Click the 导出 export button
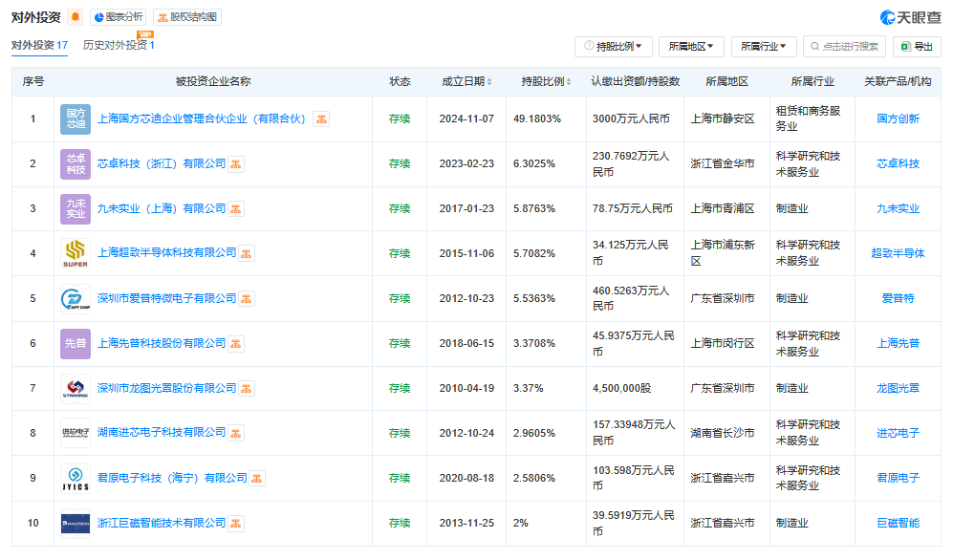953x560 pixels. point(916,46)
